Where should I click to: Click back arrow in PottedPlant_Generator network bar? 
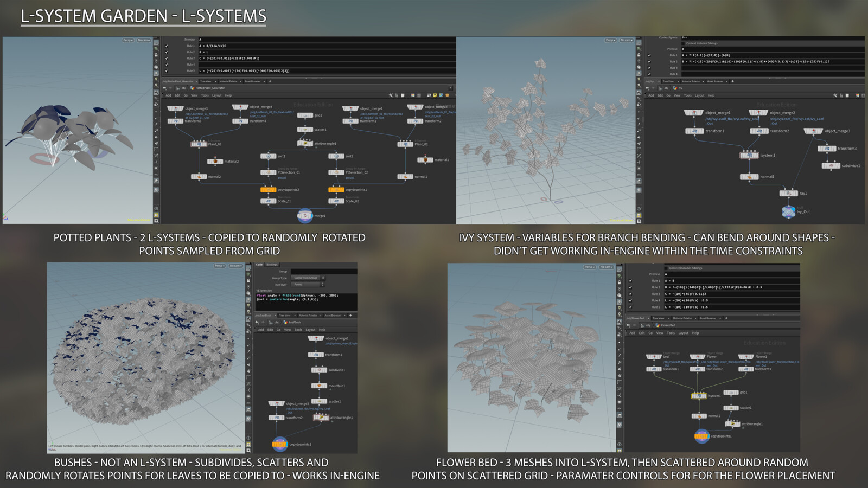pos(165,88)
